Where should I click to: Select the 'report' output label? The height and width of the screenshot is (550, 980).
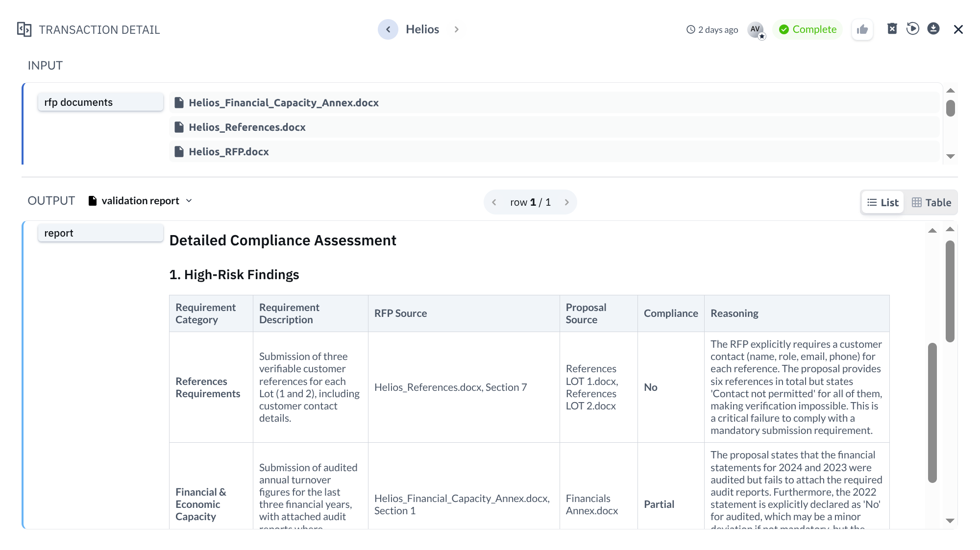[100, 233]
